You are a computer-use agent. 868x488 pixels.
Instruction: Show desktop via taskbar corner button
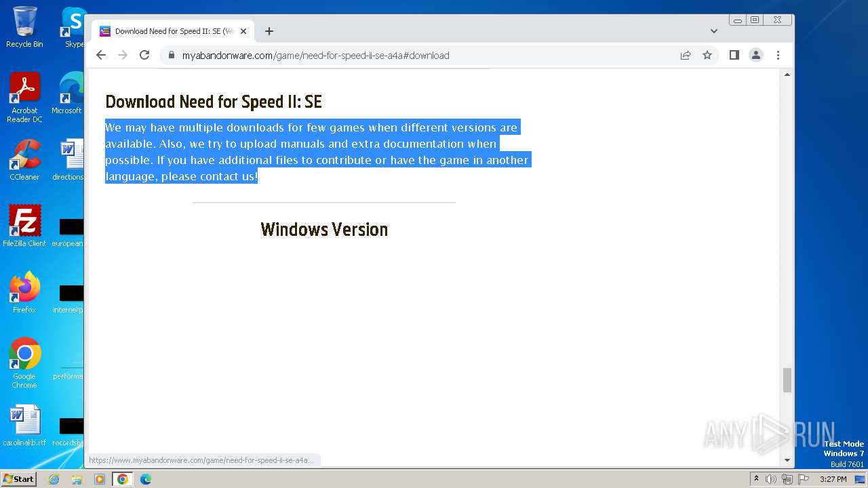point(860,479)
